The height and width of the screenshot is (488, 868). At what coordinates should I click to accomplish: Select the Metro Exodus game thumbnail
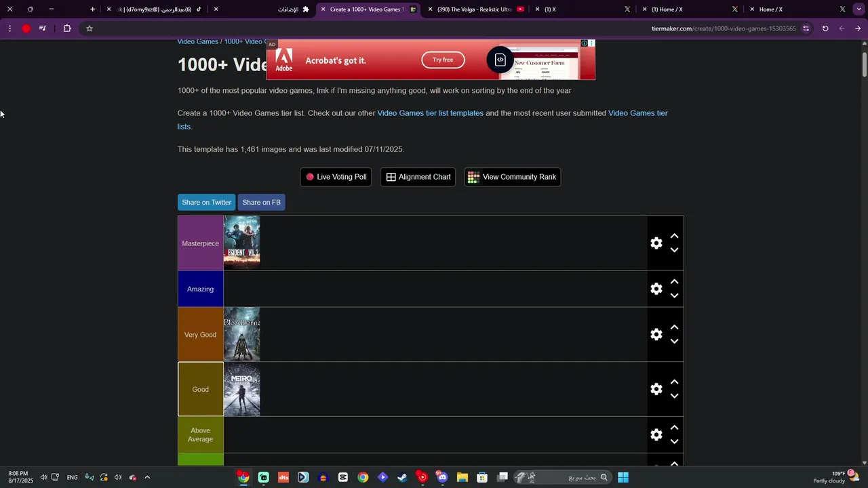241,389
